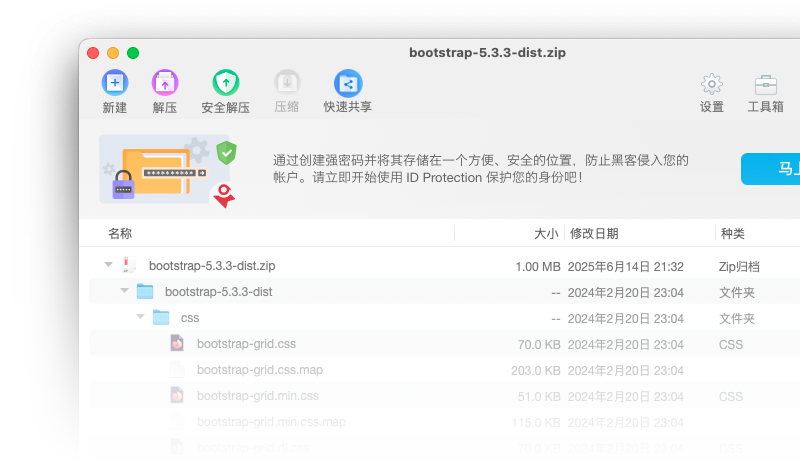Viewport: 800px width, 465px height.
Task: Click the 1.00 MB size cell
Action: coord(538,267)
